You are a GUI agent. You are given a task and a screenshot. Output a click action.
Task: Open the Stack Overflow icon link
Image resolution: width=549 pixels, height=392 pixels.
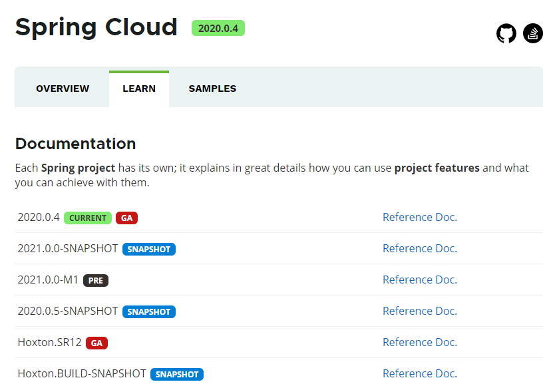pyautogui.click(x=533, y=34)
